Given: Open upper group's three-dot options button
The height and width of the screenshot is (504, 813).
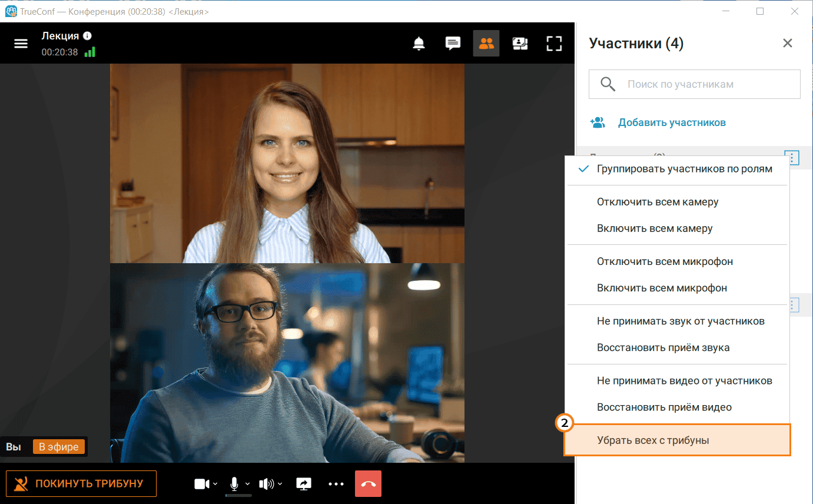Looking at the screenshot, I should [x=793, y=157].
